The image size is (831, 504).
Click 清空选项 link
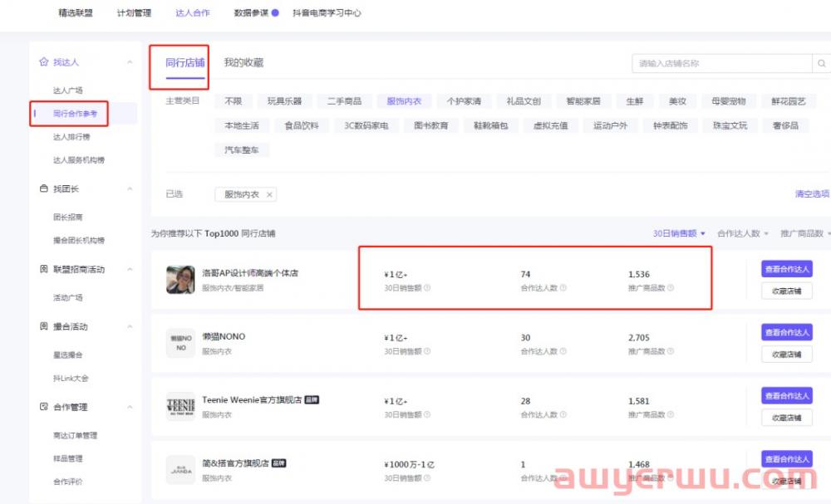(812, 194)
